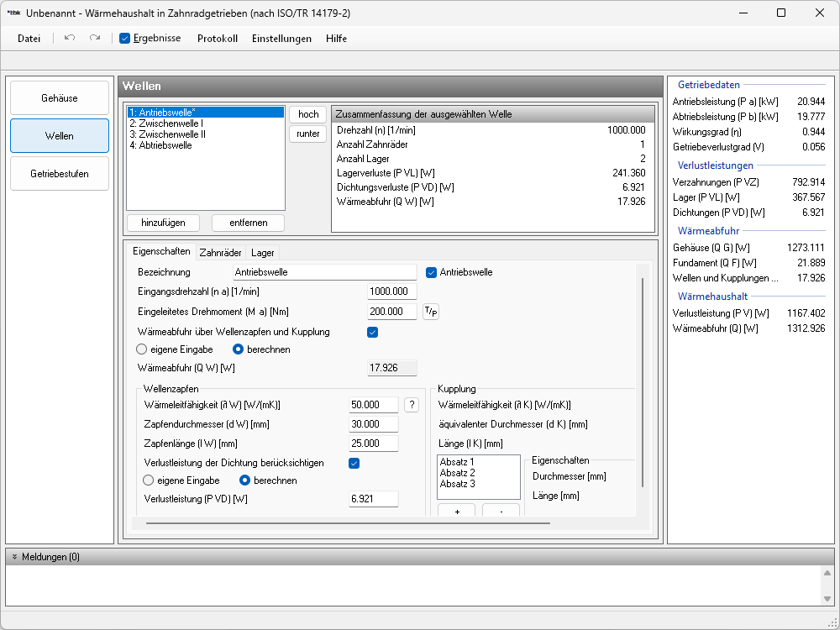Open the Datei menu

(x=29, y=39)
